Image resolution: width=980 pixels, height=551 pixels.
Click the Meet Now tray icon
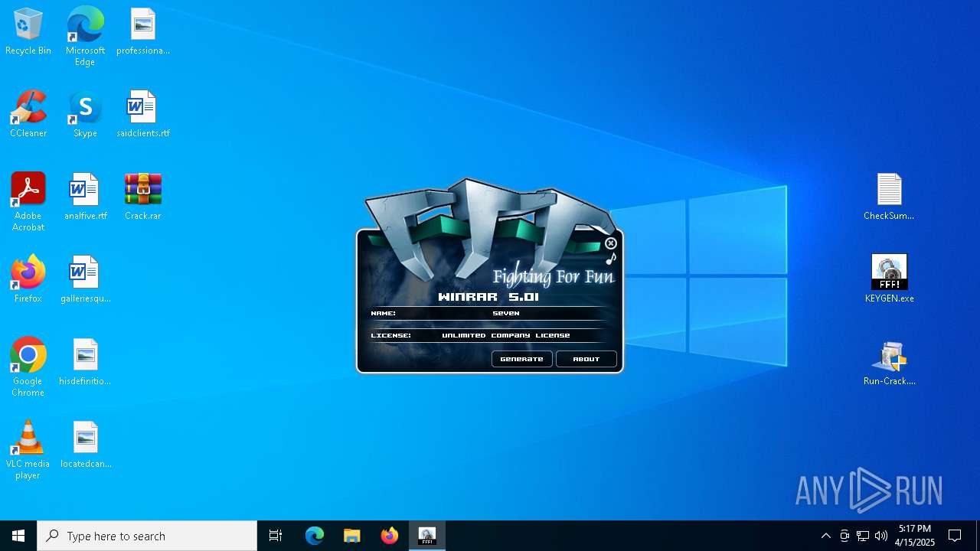844,536
